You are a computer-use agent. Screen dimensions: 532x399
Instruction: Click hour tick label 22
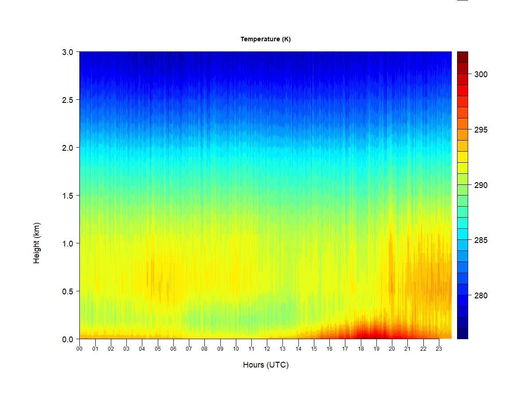pos(423,349)
